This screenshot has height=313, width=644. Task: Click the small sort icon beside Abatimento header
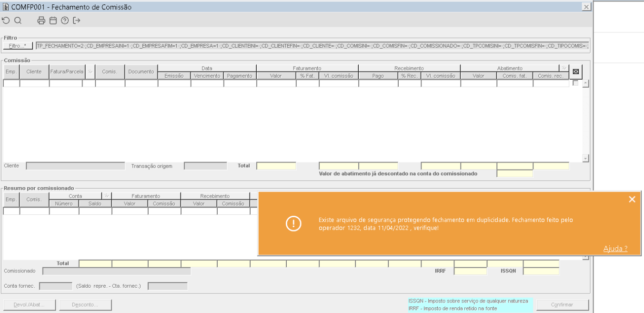(x=564, y=68)
